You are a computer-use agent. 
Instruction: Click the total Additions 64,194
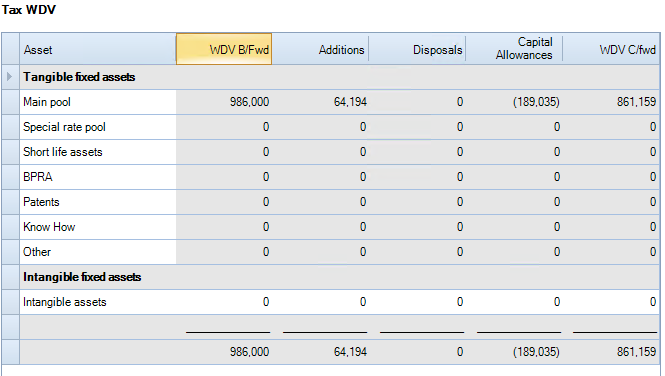coord(350,352)
